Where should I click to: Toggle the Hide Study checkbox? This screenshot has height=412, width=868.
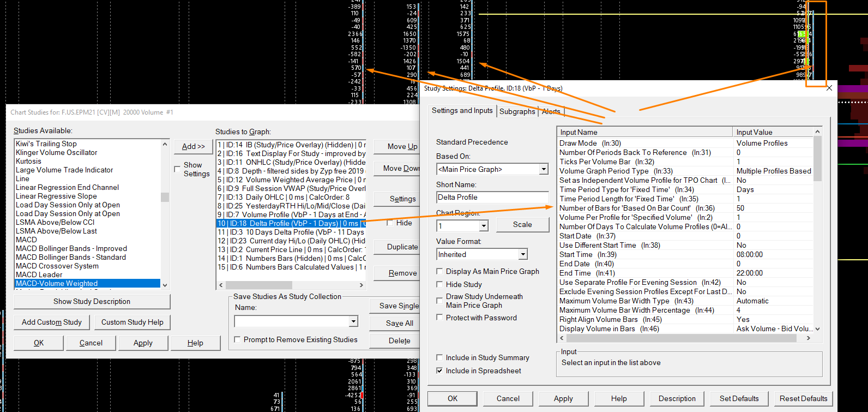pyautogui.click(x=439, y=284)
